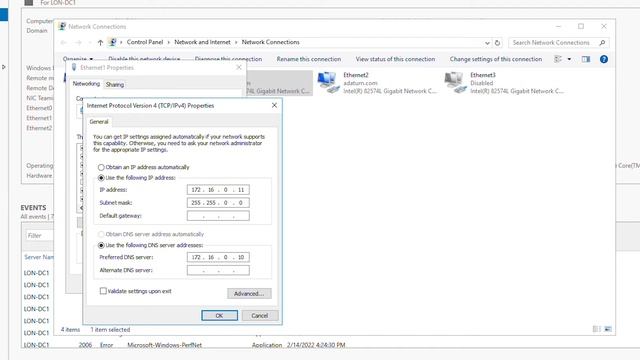Click the Ethernet1 Properties title icon
640x360 pixels.
tap(74, 67)
